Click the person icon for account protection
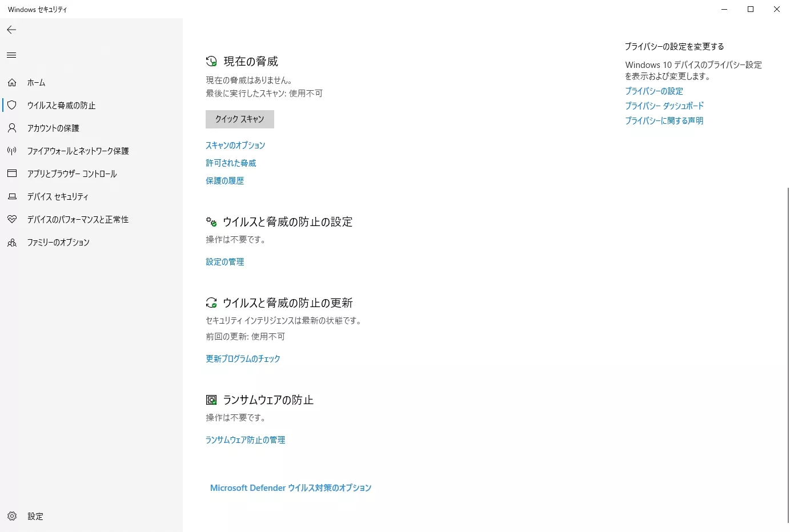The image size is (790, 532). pyautogui.click(x=12, y=128)
